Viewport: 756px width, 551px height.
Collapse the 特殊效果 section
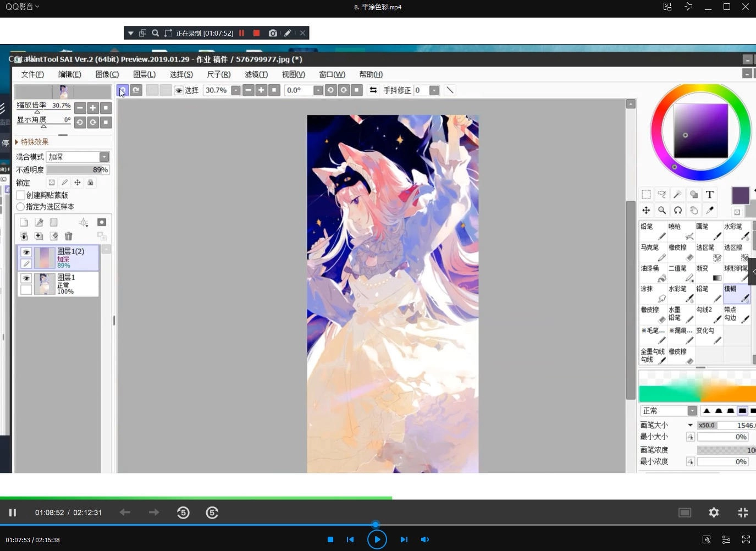pos(18,141)
